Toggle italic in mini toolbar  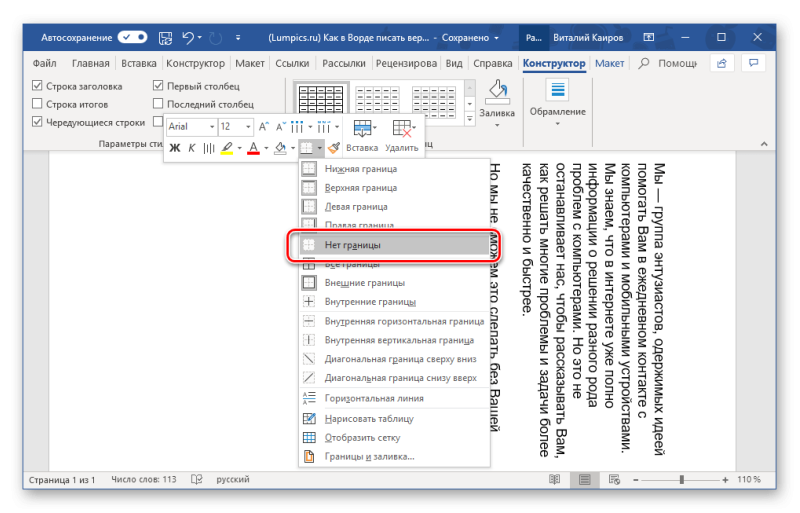click(191, 148)
